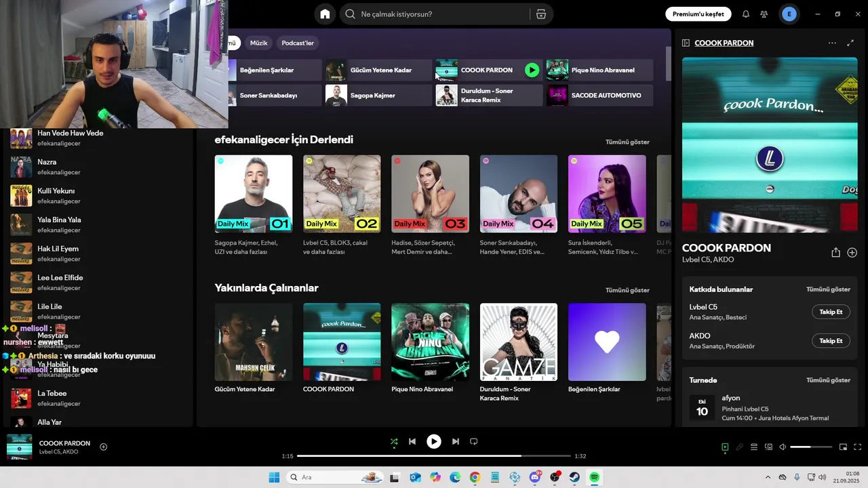Select the Podcast'ler filter chip
The height and width of the screenshot is (488, 868).
(298, 43)
